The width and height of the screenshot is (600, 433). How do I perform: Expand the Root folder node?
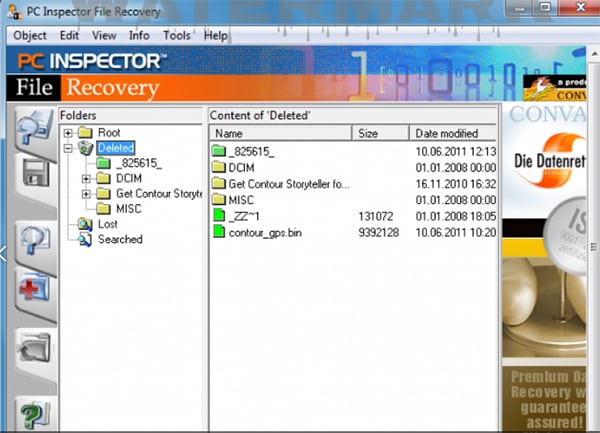pyautogui.click(x=68, y=133)
